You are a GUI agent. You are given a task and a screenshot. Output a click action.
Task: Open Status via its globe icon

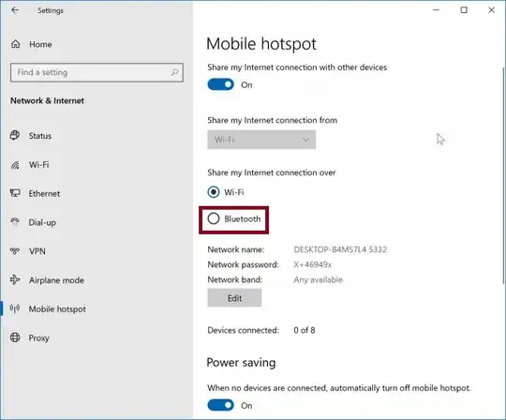tap(15, 135)
